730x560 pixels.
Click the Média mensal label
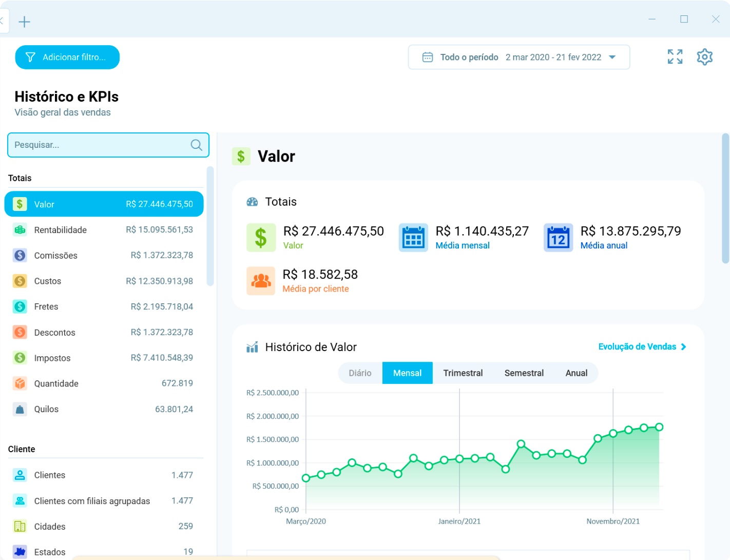(463, 245)
